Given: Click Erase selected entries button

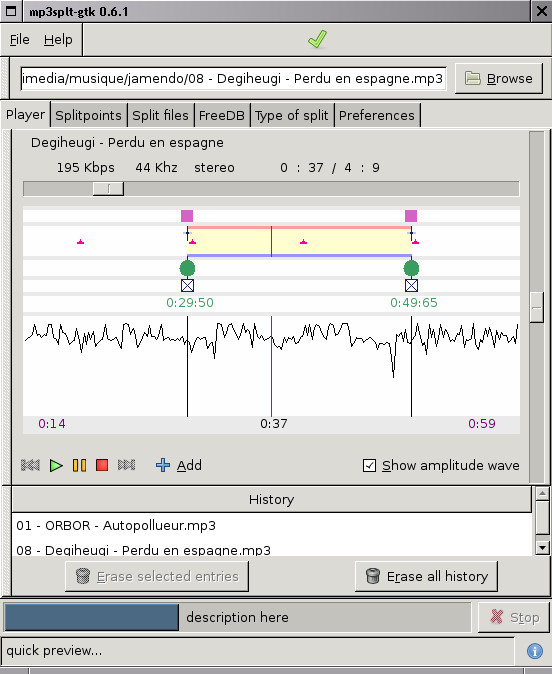Looking at the screenshot, I should (157, 576).
